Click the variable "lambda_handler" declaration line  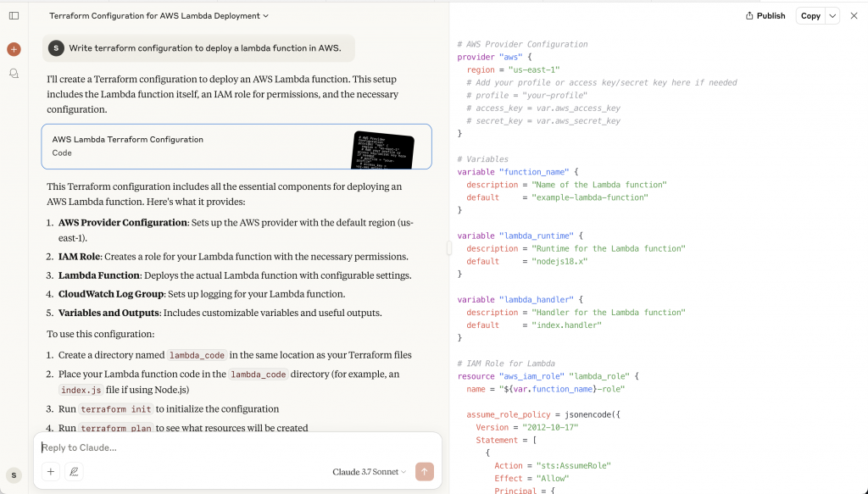(520, 300)
